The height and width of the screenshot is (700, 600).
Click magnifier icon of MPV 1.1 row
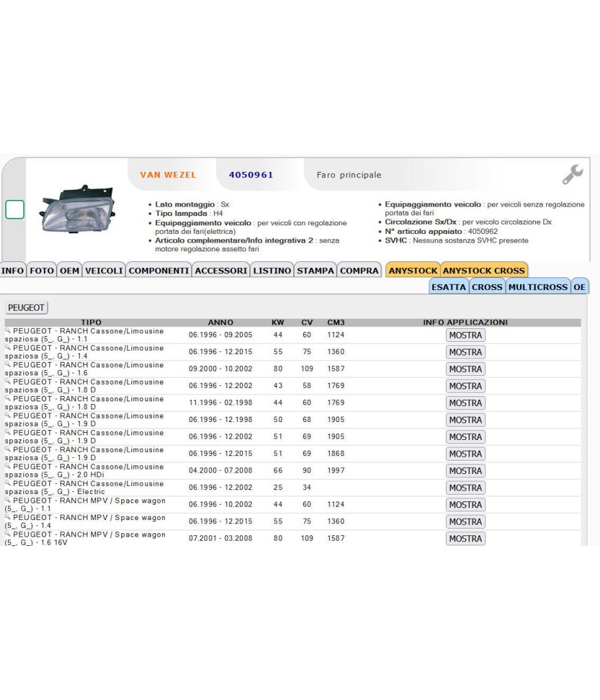point(7,500)
